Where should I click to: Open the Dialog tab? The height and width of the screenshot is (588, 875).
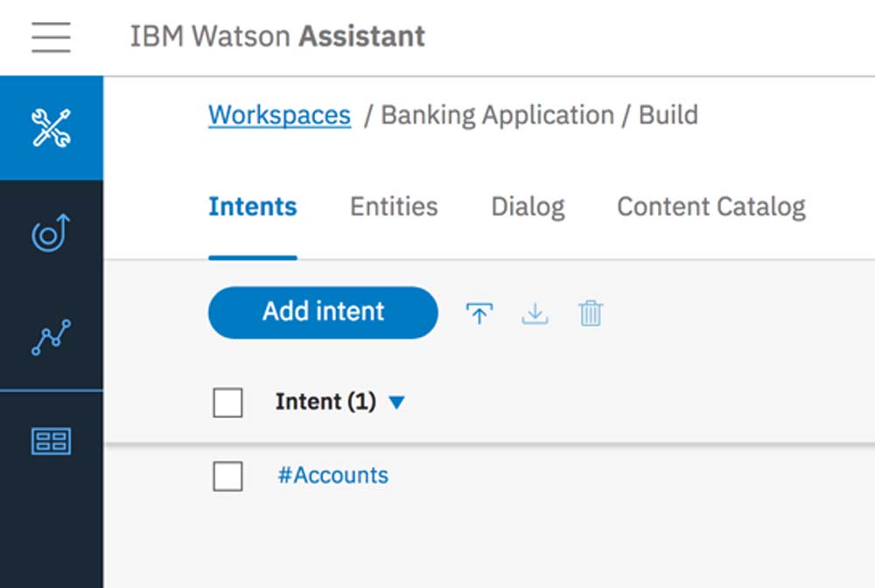click(x=528, y=207)
